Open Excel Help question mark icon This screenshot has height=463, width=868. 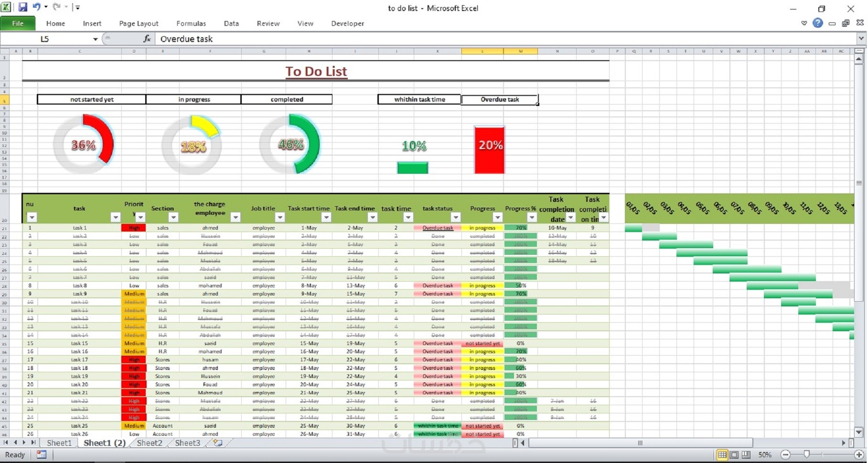tap(818, 23)
